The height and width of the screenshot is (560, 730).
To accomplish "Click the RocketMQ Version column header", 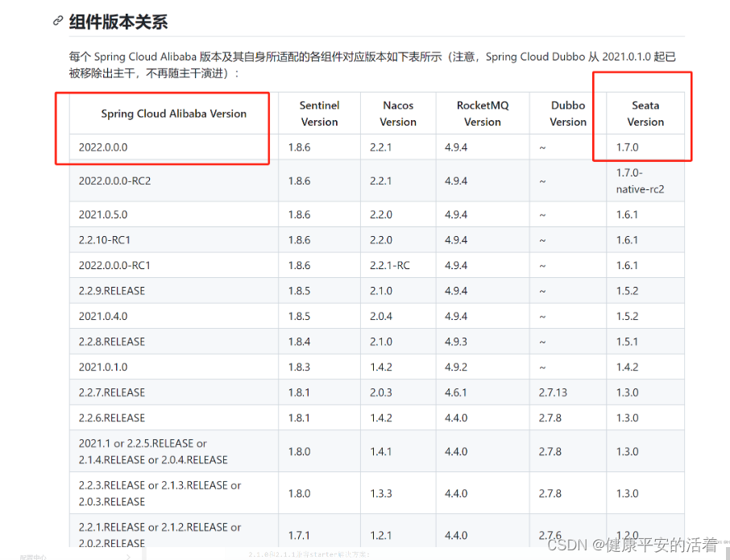I will point(483,114).
